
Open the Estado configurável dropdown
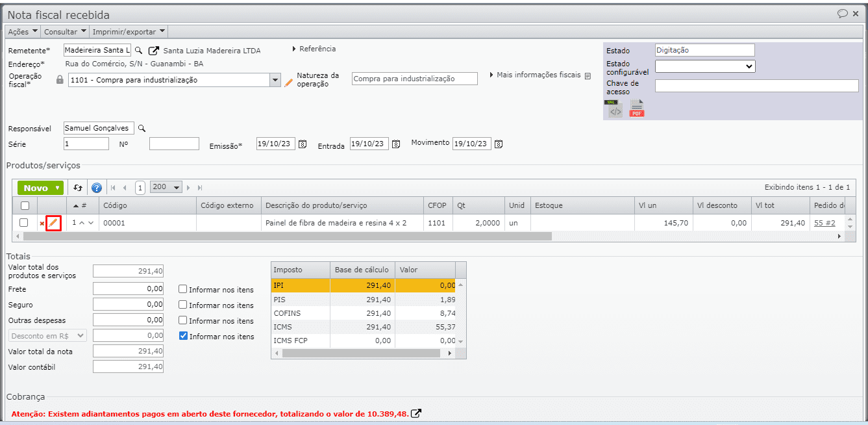pyautogui.click(x=704, y=66)
